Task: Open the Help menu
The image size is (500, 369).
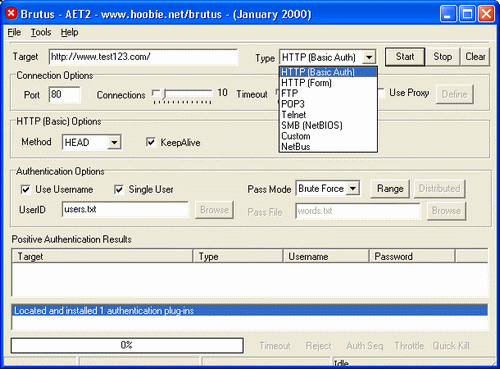Action: [69, 32]
